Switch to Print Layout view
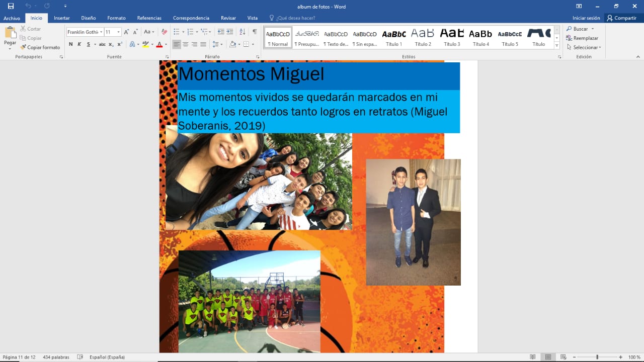Screen dimensions: 644x362 tap(548, 357)
